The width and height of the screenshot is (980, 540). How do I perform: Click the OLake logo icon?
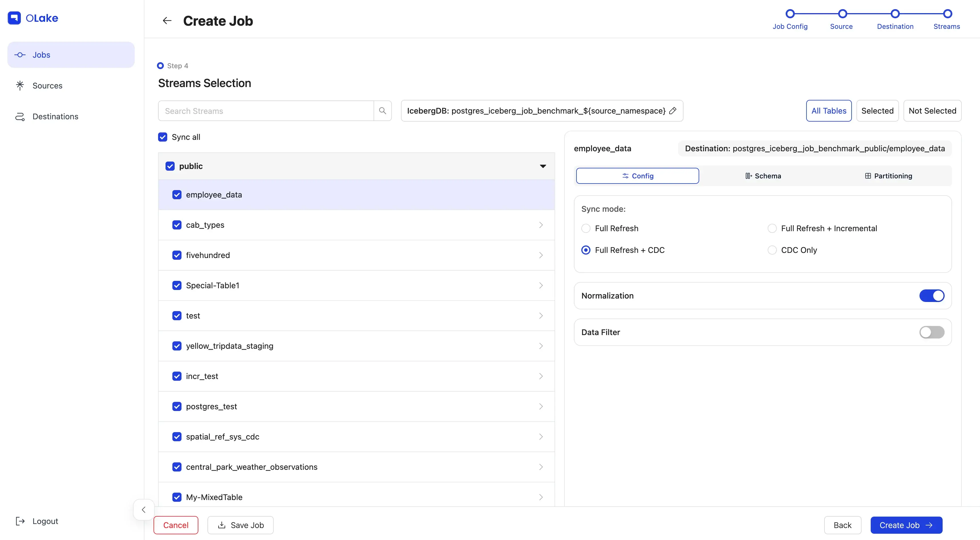tap(15, 18)
